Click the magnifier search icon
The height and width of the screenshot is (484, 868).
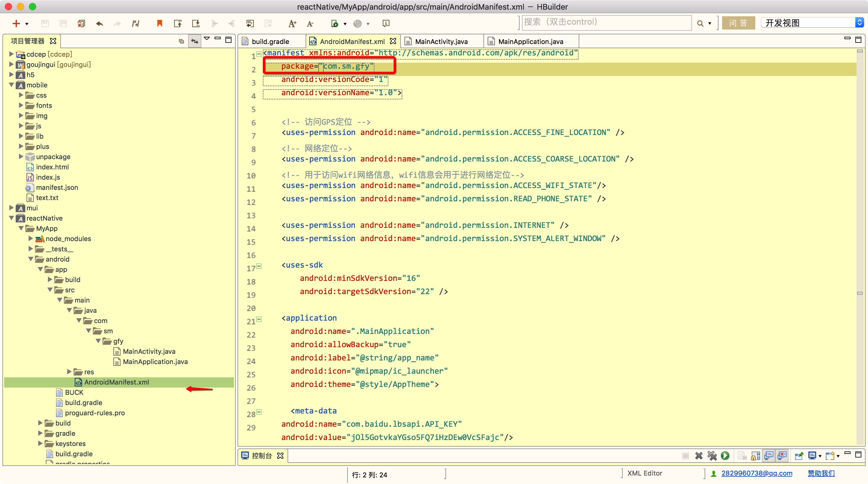[700, 23]
